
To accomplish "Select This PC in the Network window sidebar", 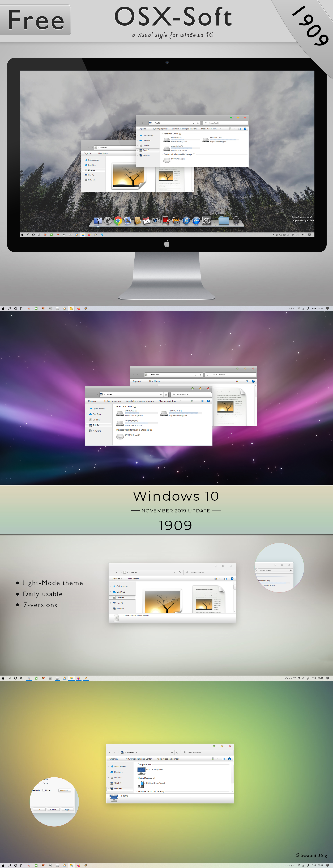I will click(117, 783).
